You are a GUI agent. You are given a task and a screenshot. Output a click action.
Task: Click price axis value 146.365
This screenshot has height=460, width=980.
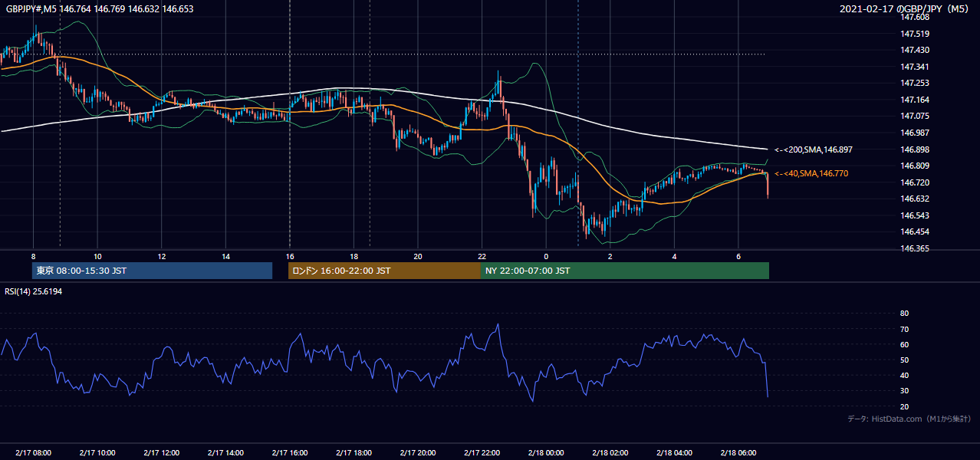915,248
